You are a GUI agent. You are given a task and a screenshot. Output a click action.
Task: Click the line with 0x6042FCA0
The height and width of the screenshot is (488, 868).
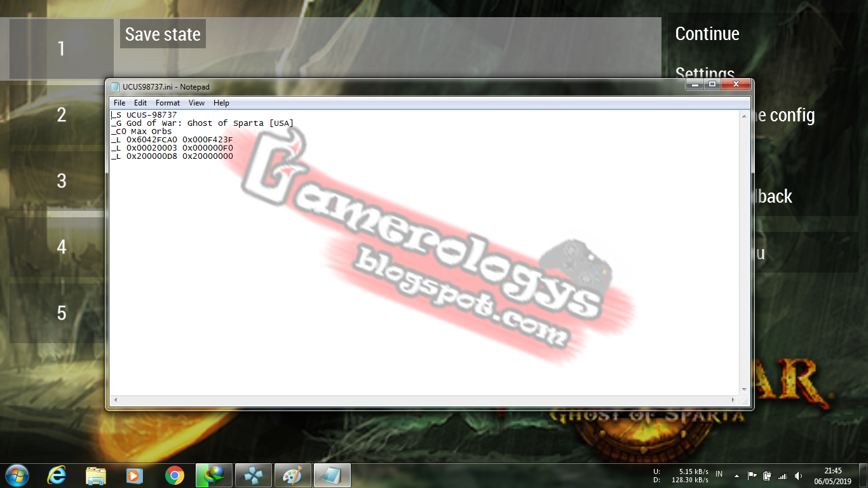pyautogui.click(x=172, y=140)
